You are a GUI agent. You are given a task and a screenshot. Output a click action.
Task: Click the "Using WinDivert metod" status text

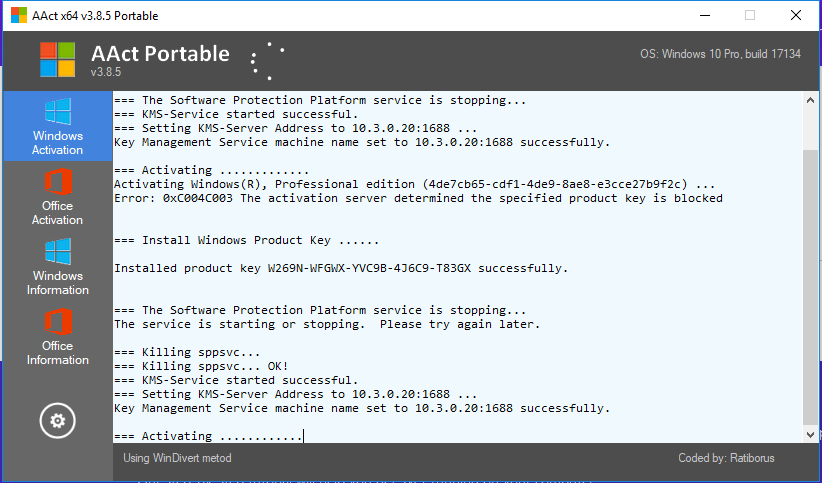click(x=177, y=458)
